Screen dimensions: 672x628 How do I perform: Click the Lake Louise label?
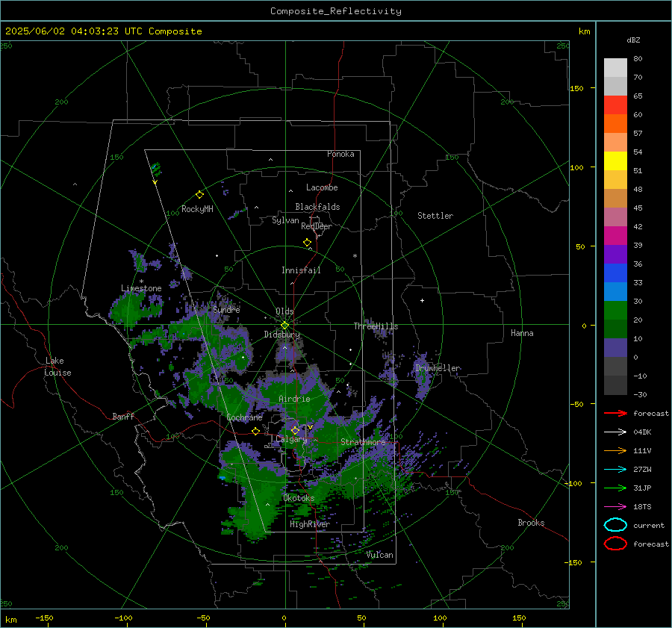57,367
